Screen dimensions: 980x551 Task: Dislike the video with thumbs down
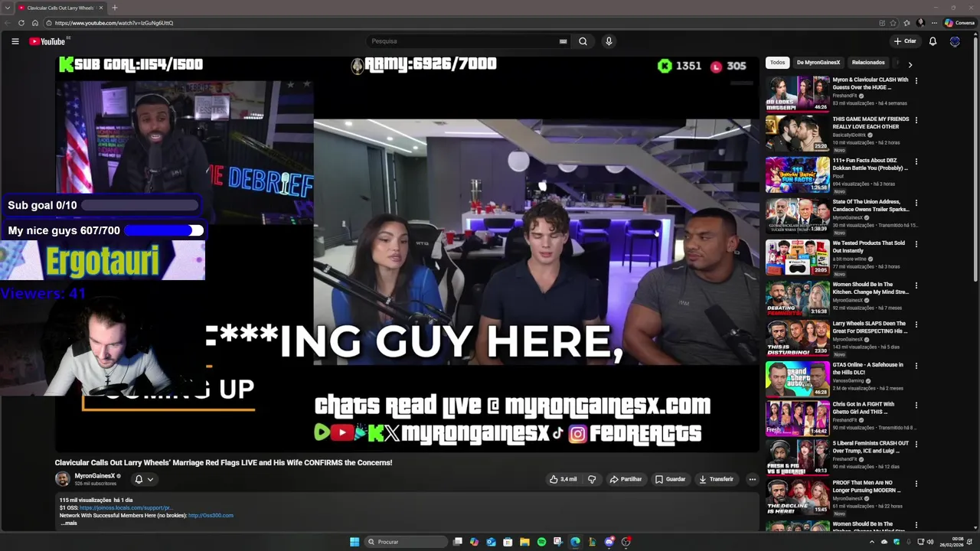coord(592,479)
